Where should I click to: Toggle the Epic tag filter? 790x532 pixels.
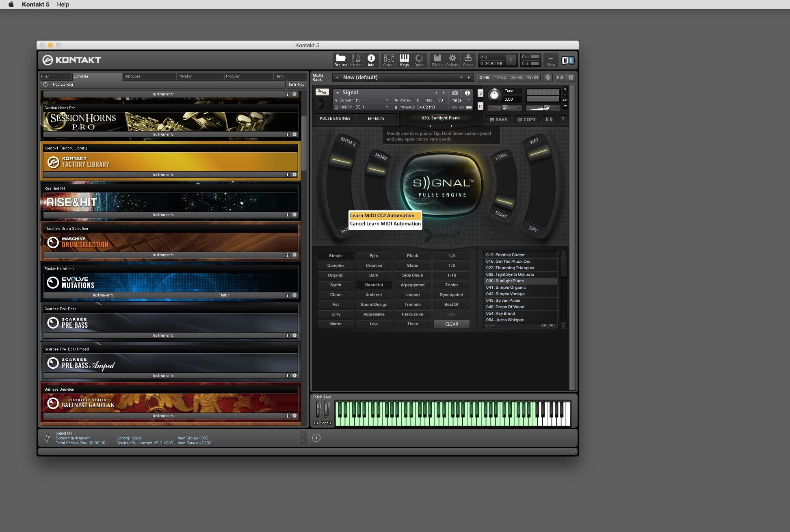[374, 256]
